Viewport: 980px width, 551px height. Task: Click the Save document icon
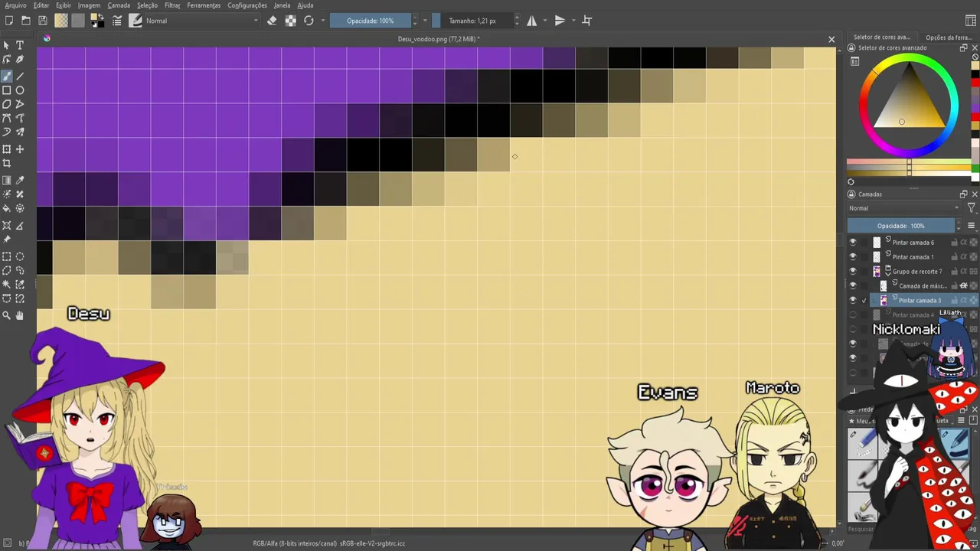click(43, 21)
